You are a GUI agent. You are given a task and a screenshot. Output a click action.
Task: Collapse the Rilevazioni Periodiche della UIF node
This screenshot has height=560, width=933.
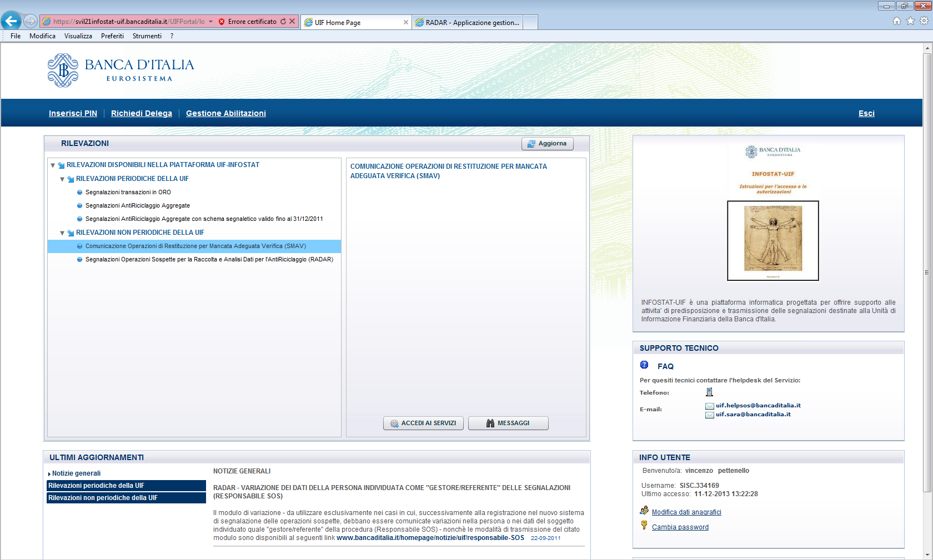click(62, 179)
